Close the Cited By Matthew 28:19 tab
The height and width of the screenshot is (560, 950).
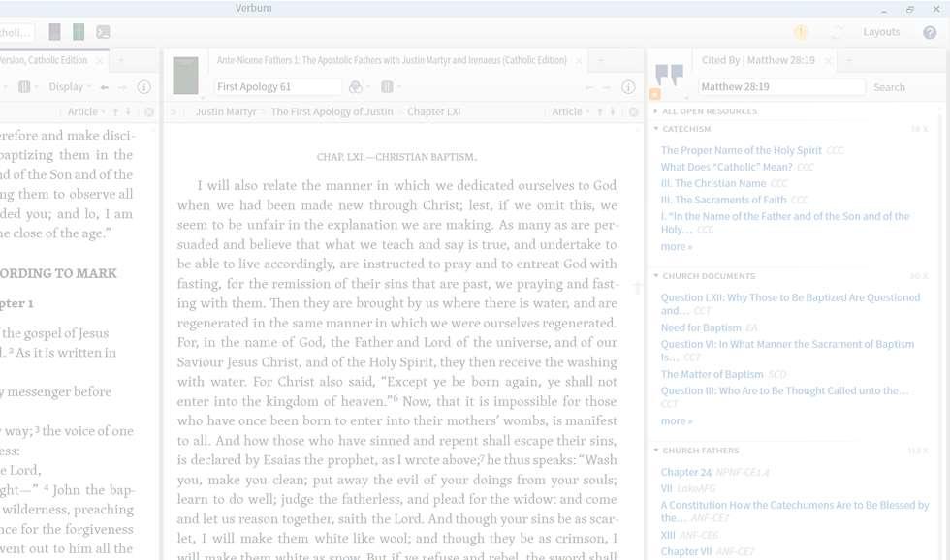[828, 60]
